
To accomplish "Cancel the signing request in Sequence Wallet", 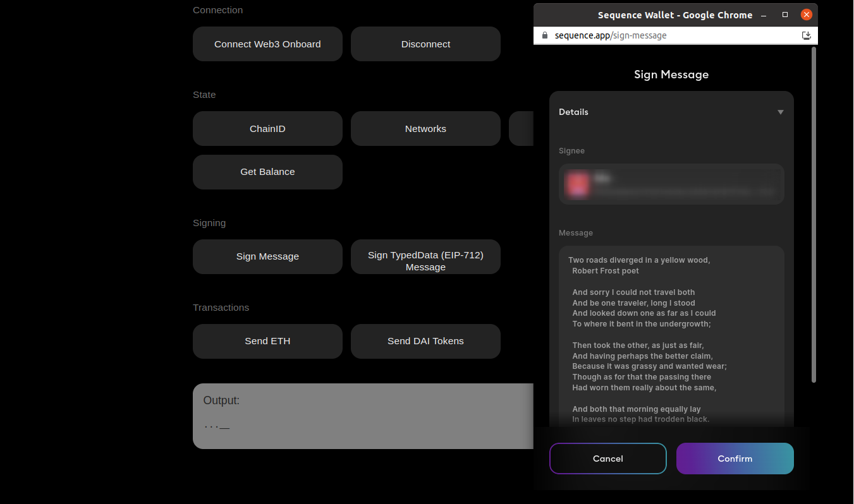I will point(608,459).
